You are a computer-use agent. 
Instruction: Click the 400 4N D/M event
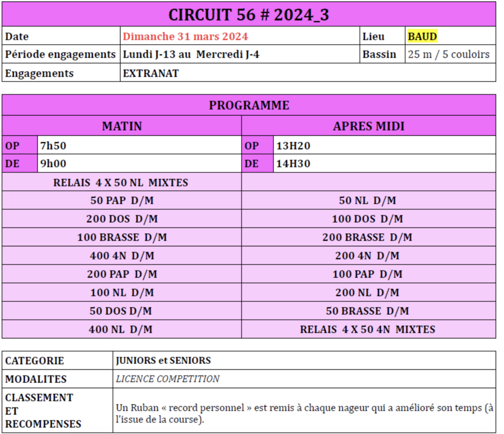[x=122, y=256]
